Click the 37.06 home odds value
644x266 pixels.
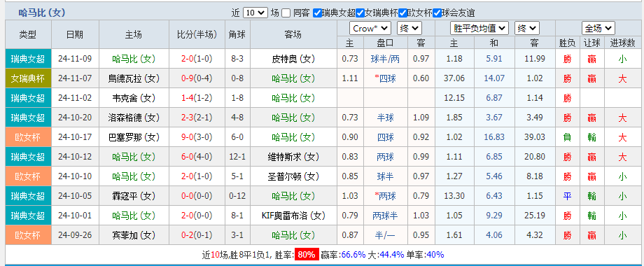(x=454, y=78)
